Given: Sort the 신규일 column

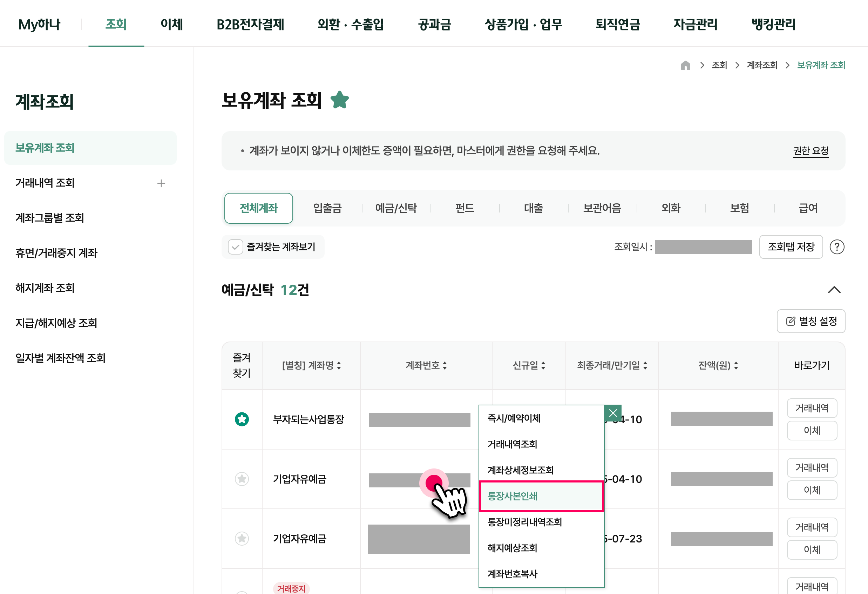Looking at the screenshot, I should [544, 366].
